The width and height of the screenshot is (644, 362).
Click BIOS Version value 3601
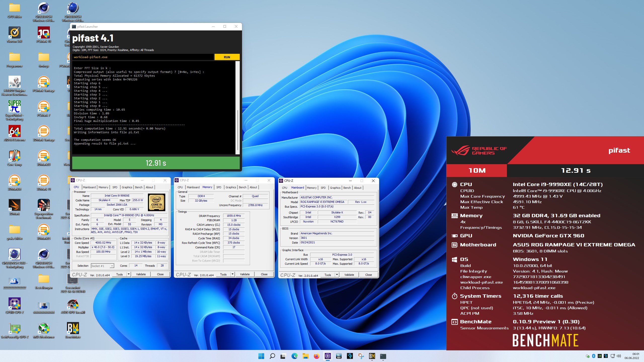(337, 238)
